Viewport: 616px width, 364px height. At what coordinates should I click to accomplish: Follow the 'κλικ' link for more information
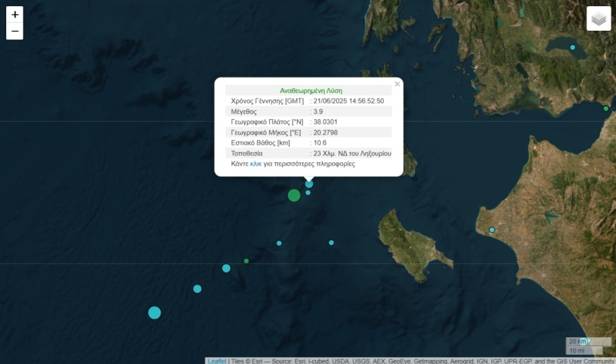[256, 164]
